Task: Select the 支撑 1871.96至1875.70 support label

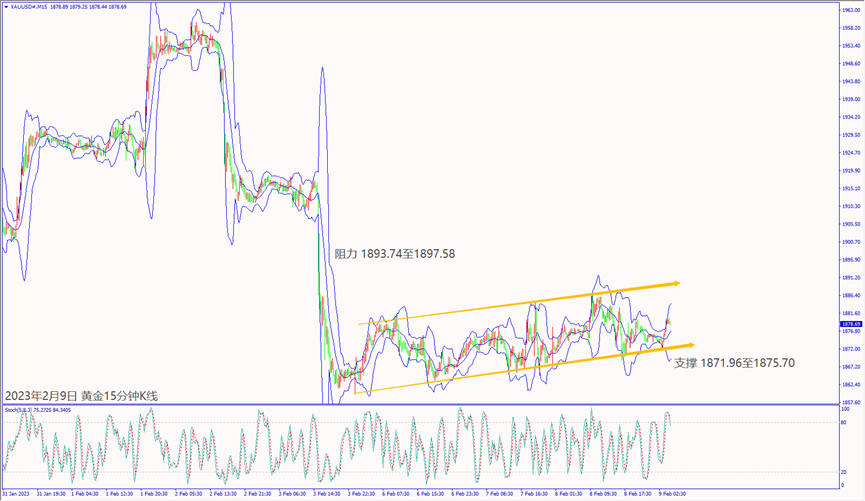Action: coord(734,363)
